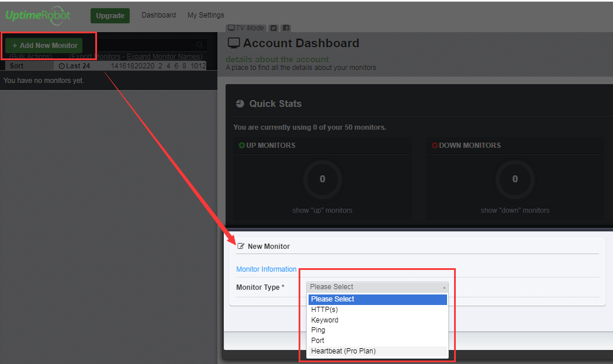
Task: Choose Port monitor type
Action: tap(378, 341)
